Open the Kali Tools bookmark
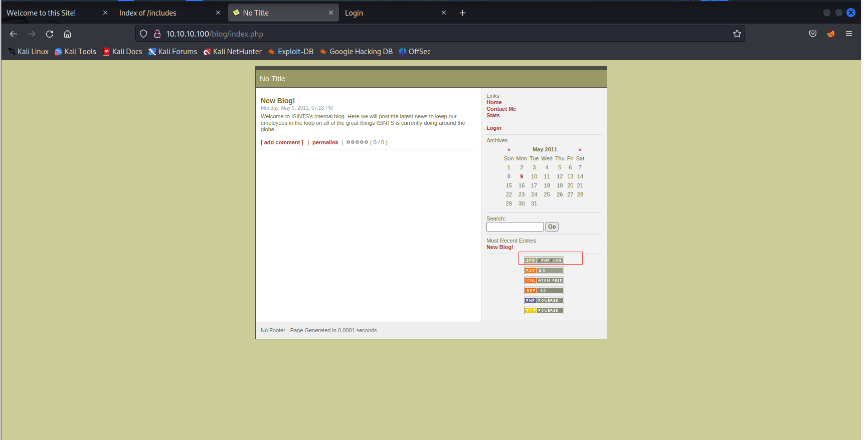This screenshot has width=868, height=440. click(75, 52)
